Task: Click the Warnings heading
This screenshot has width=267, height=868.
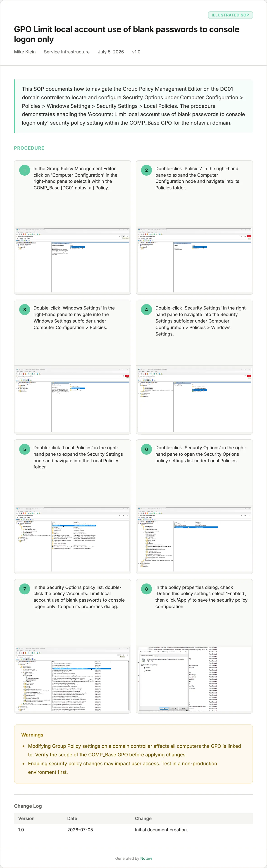Action: pyautogui.click(x=32, y=735)
